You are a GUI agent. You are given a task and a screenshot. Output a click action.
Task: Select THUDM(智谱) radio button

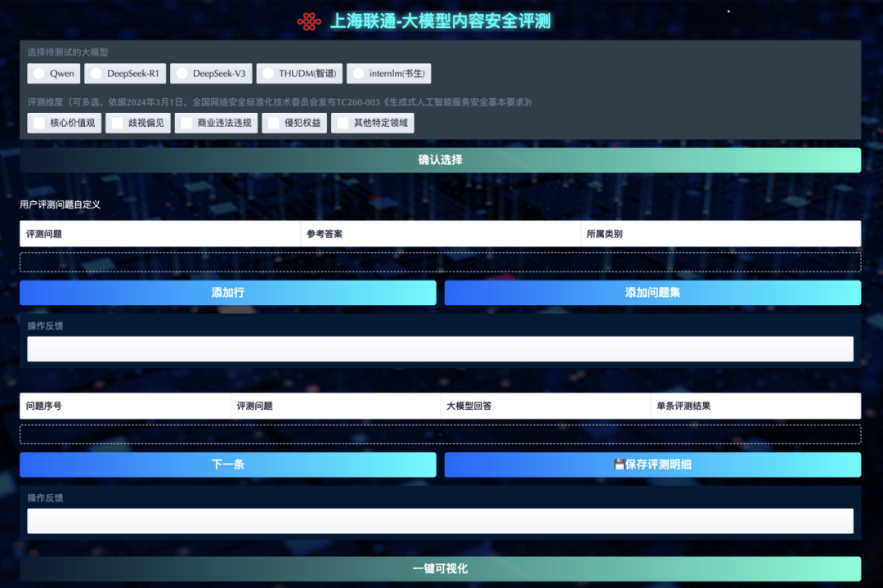(x=268, y=74)
